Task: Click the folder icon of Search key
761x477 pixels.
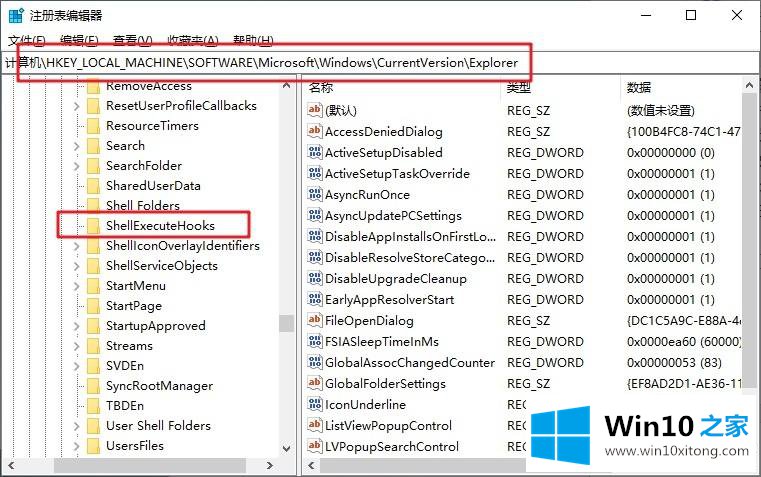Action: pyautogui.click(x=93, y=146)
